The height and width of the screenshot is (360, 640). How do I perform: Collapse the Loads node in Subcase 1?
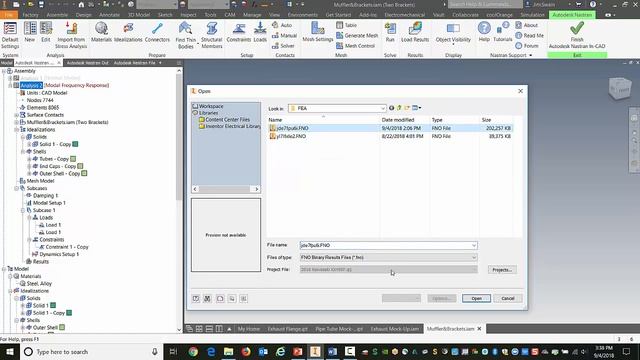pos(29,218)
